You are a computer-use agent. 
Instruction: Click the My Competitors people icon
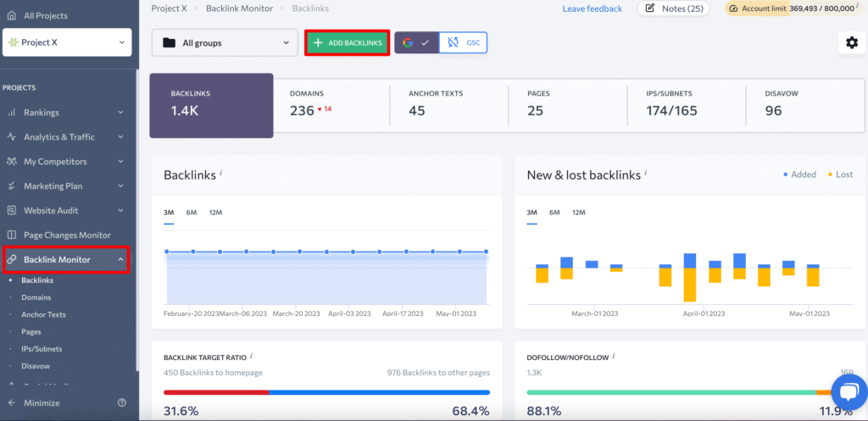pos(12,162)
